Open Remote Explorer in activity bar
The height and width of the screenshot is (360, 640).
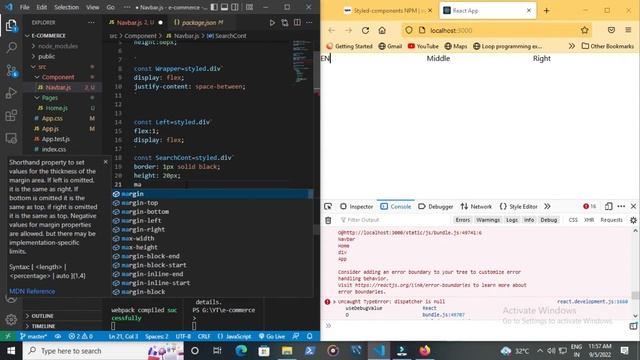(11, 138)
